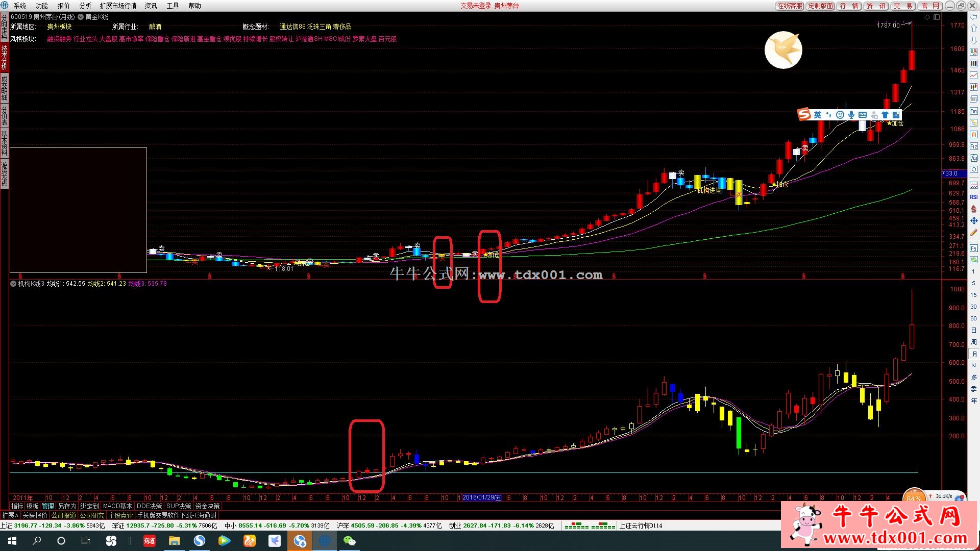Image resolution: width=980 pixels, height=551 pixels.
Task: Click the 官网 button at top right
Action: [x=930, y=6]
